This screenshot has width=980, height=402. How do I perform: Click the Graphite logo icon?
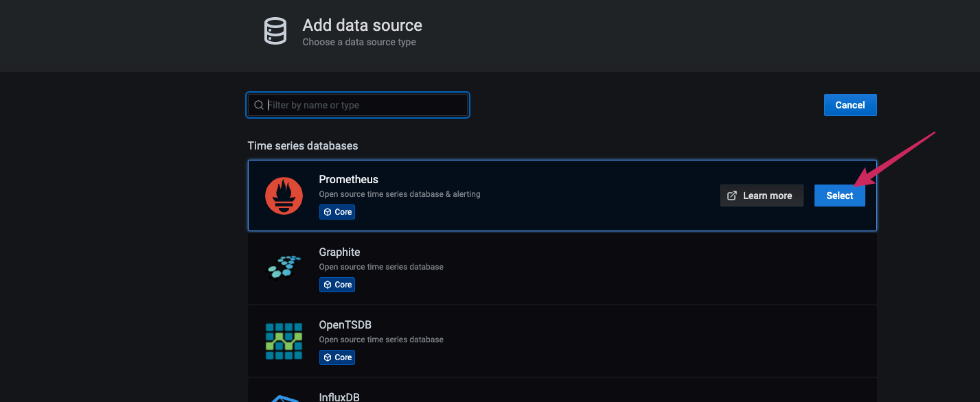click(x=284, y=267)
